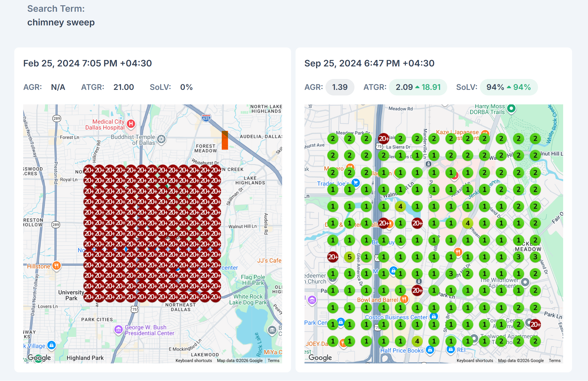Click the AGR value 'N/A'
The image size is (588, 381).
coord(58,87)
